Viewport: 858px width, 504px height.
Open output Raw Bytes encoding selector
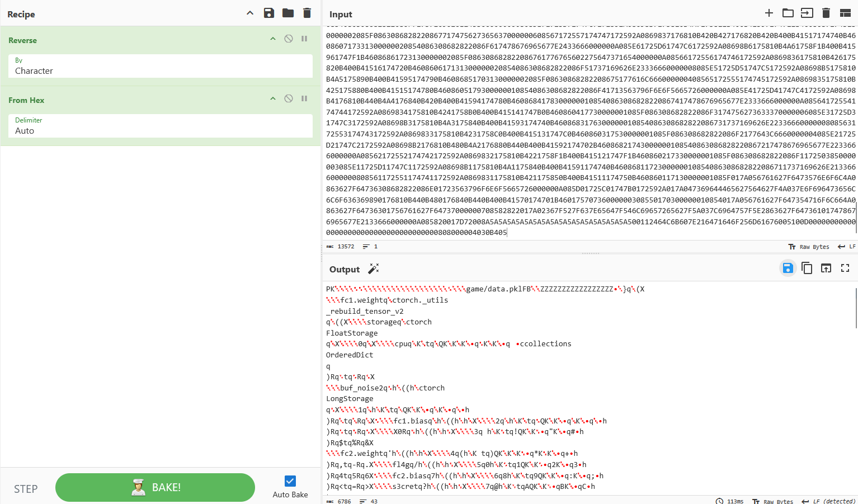coord(773,501)
